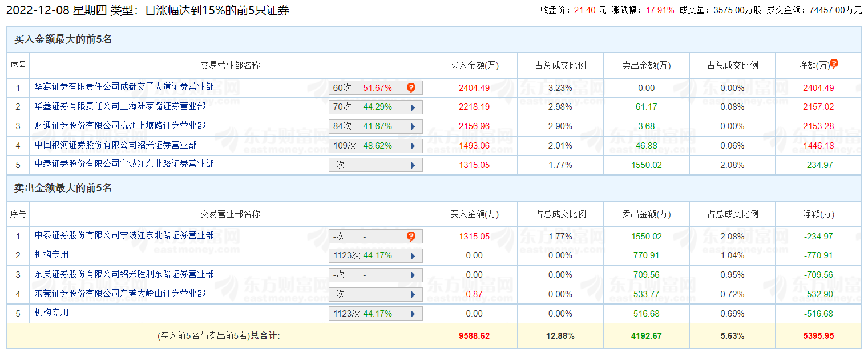Image resolution: width=868 pixels, height=352 pixels.
Task: Click the question mark icon in the 60次 51.67% box
Action: 411,88
